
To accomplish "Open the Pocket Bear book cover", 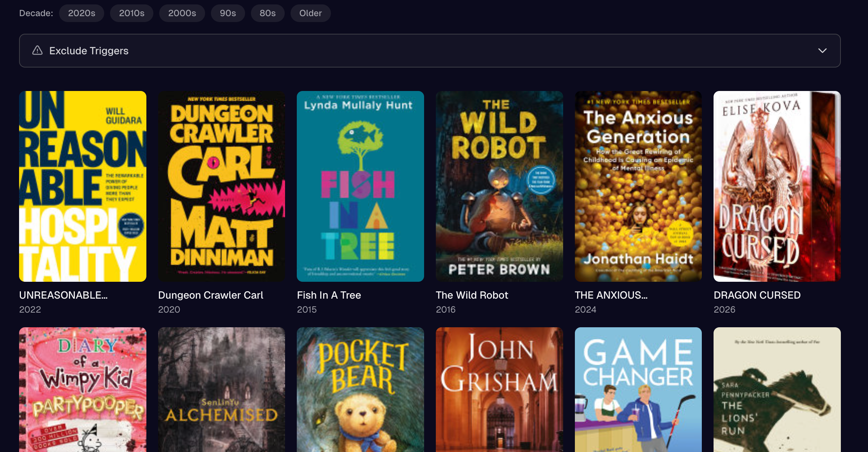I will (360, 389).
